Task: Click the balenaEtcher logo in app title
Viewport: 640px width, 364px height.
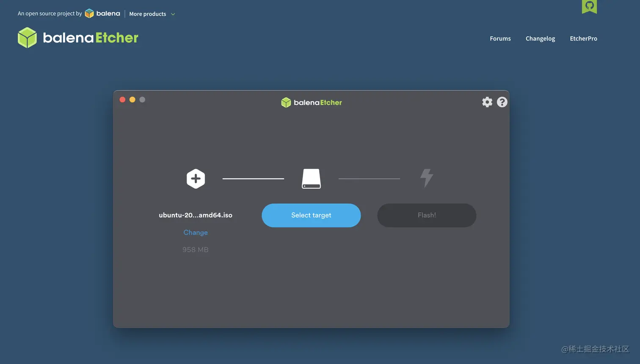Action: (312, 102)
